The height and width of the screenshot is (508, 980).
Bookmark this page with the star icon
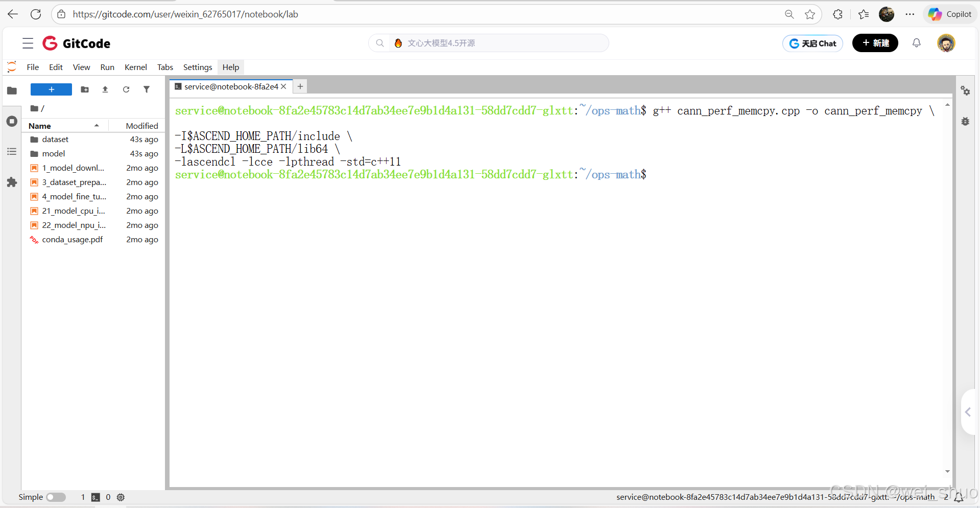point(810,14)
